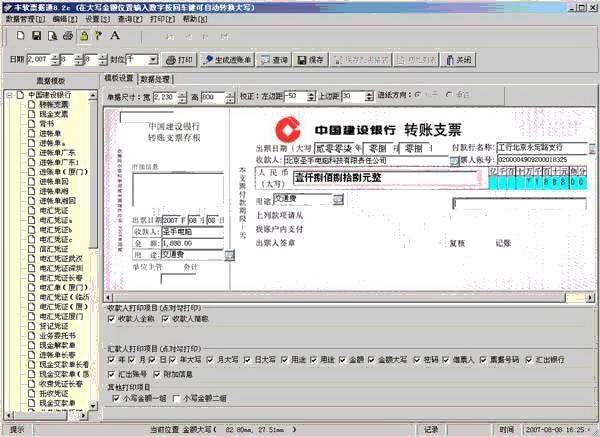Viewport: 600px width, 437px height.
Task: Click the 金额 1,888.00 field on stub
Action: 192,243
